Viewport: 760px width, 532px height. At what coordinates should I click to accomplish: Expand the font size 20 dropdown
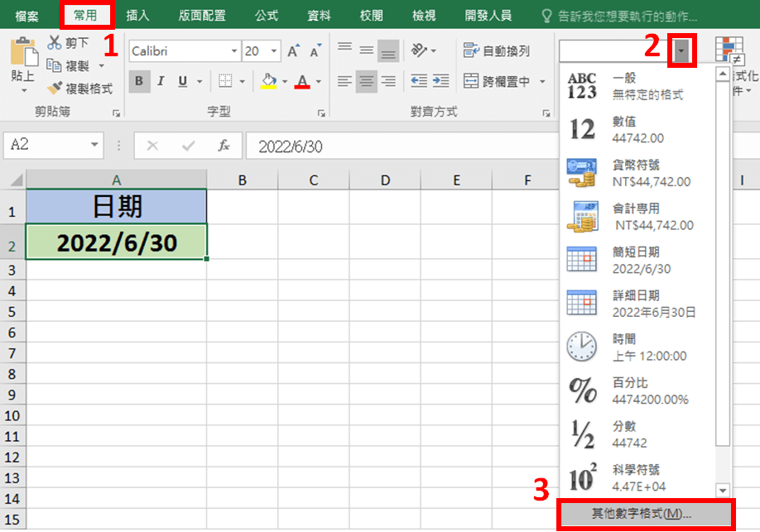274,51
